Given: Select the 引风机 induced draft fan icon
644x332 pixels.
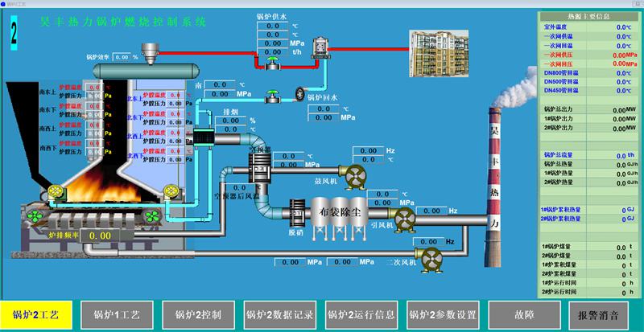Looking at the screenshot, I should pyautogui.click(x=403, y=218).
